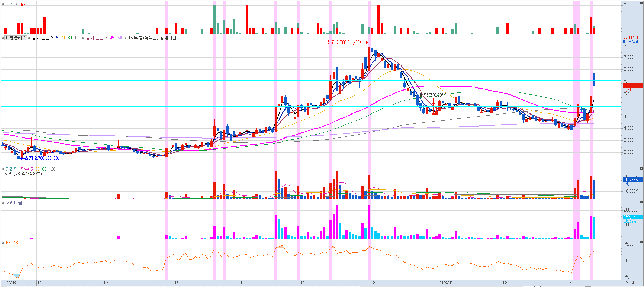This screenshot has height=287, width=644.
Task: Click the 8.21% change rate text on price axis
Action: (x=629, y=89)
